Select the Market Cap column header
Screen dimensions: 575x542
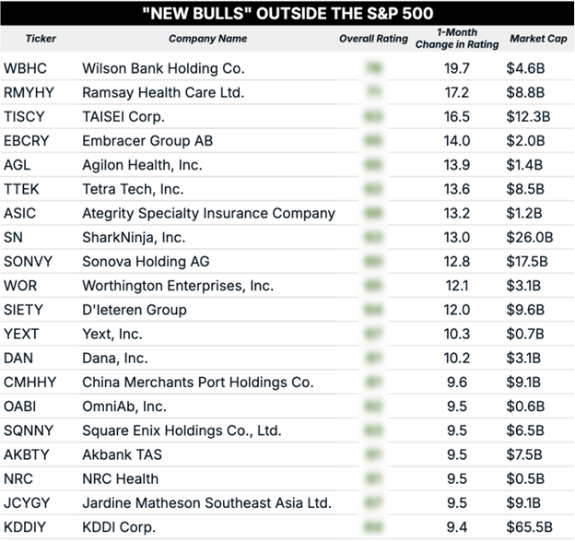tap(538, 39)
